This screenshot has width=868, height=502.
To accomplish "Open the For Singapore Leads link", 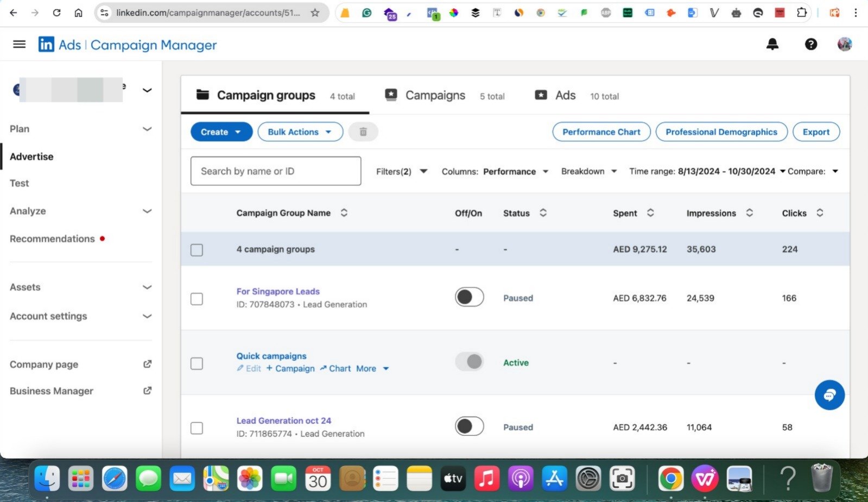I will [278, 291].
